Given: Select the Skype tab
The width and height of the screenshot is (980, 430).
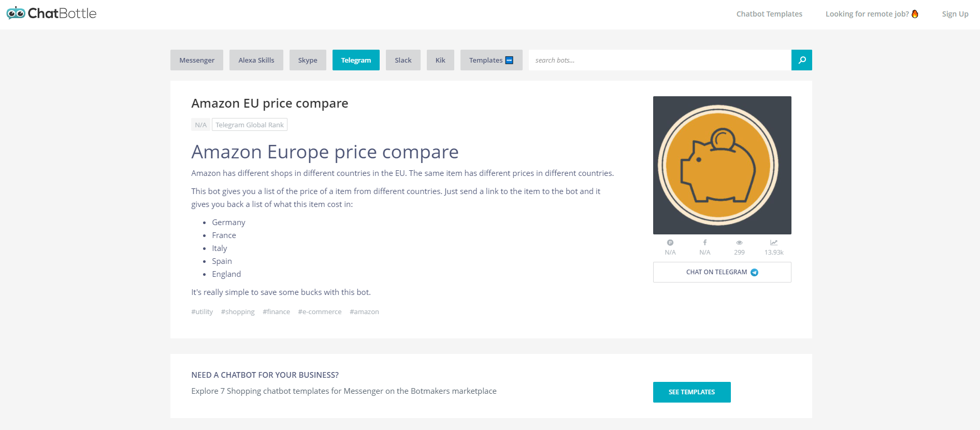Looking at the screenshot, I should [308, 60].
